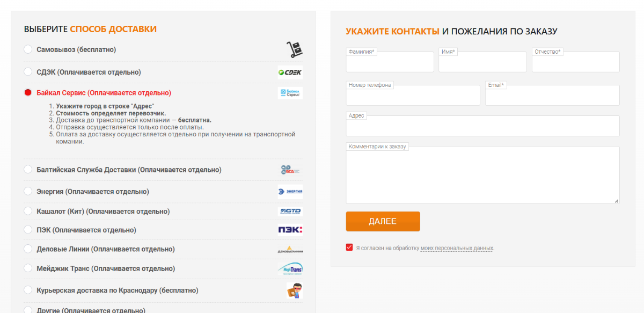Click the Адрес input field
This screenshot has height=313, width=644.
point(482,127)
